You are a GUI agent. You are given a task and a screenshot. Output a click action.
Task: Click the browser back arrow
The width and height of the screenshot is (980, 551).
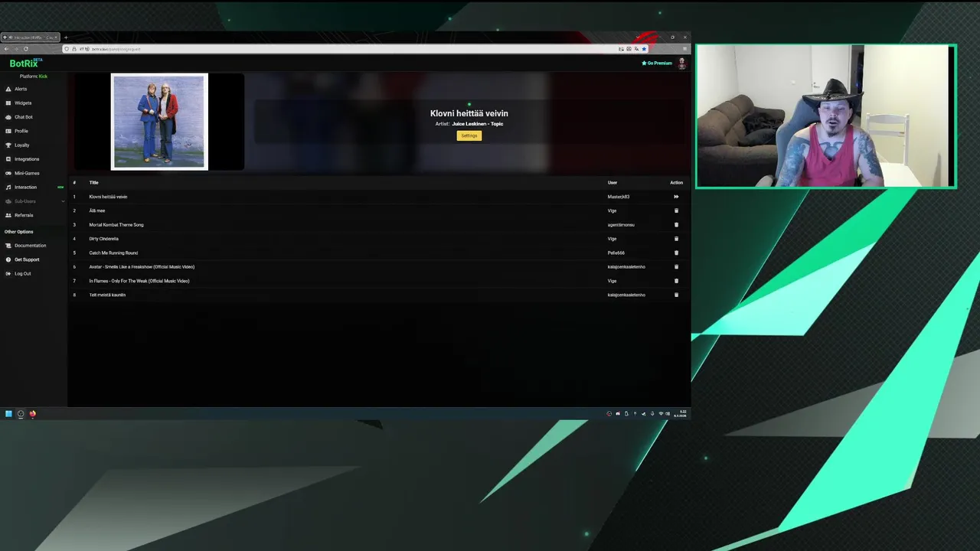point(6,49)
